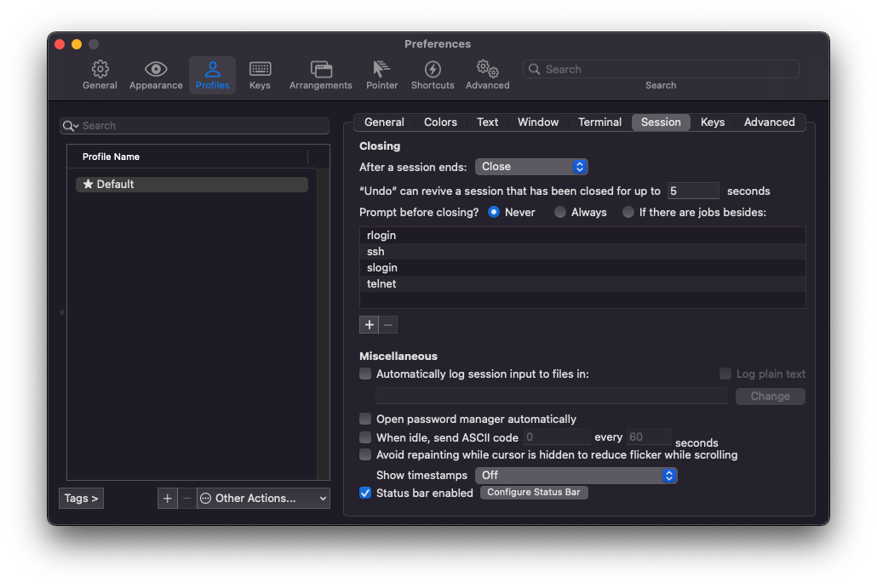The image size is (877, 588).
Task: Add a new profile with plus button
Action: pos(167,498)
